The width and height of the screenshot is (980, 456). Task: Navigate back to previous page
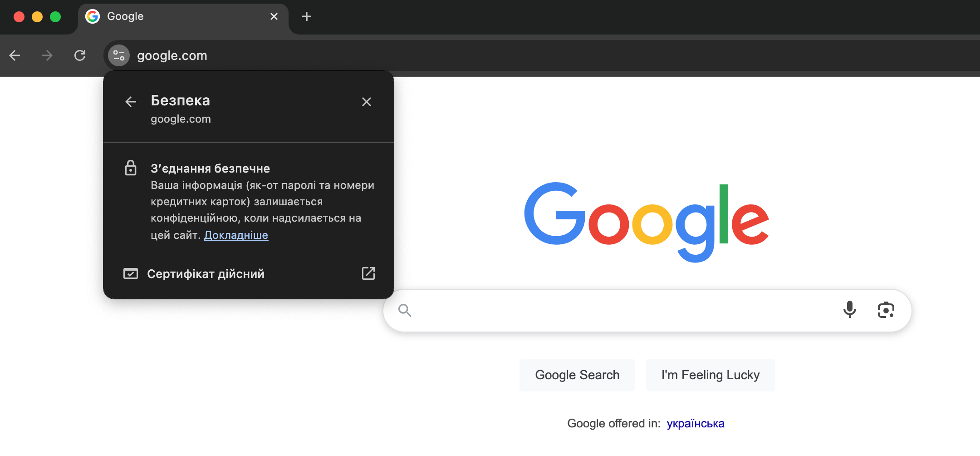coord(15,55)
